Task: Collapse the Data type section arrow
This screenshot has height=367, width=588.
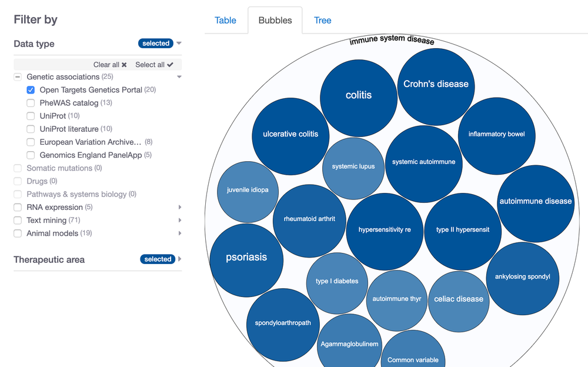Action: point(179,43)
